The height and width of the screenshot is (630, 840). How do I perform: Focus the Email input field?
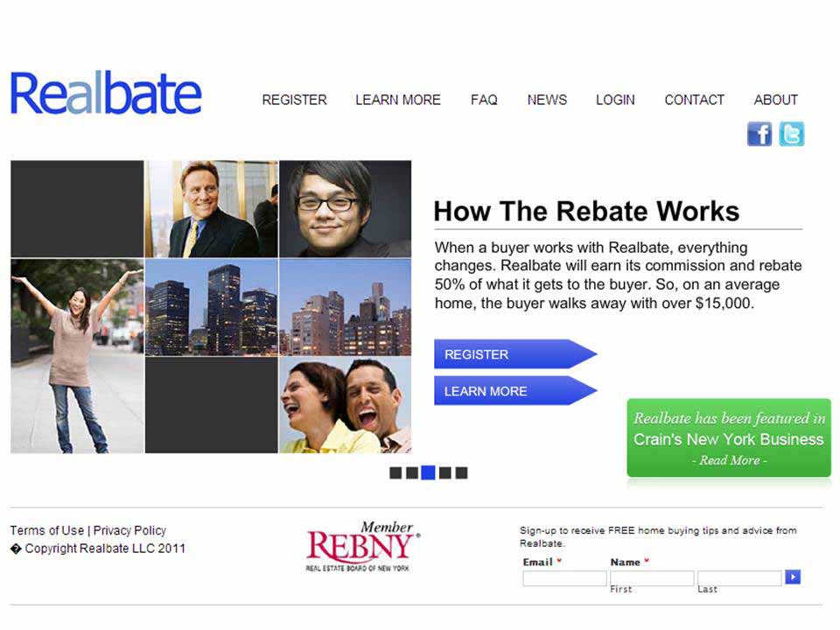pos(564,578)
